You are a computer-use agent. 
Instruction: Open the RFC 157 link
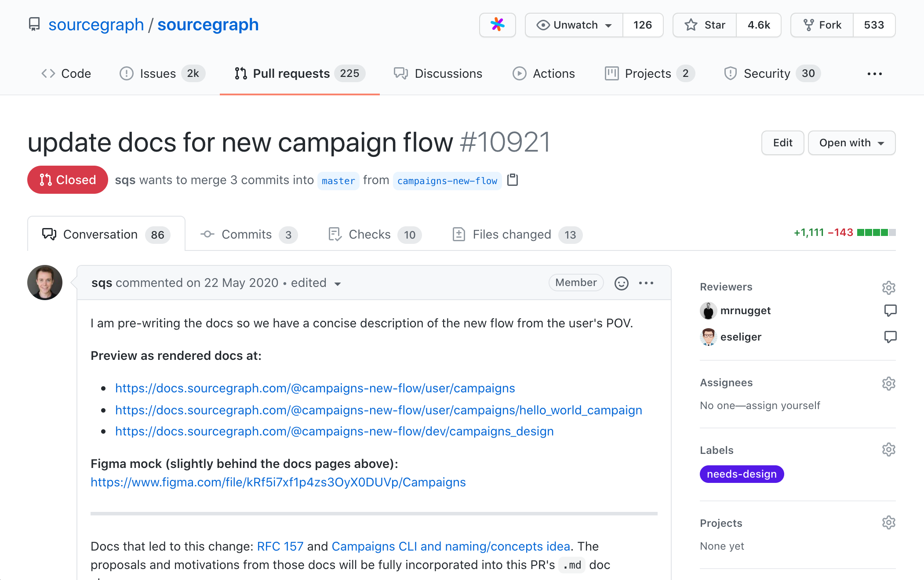click(280, 546)
